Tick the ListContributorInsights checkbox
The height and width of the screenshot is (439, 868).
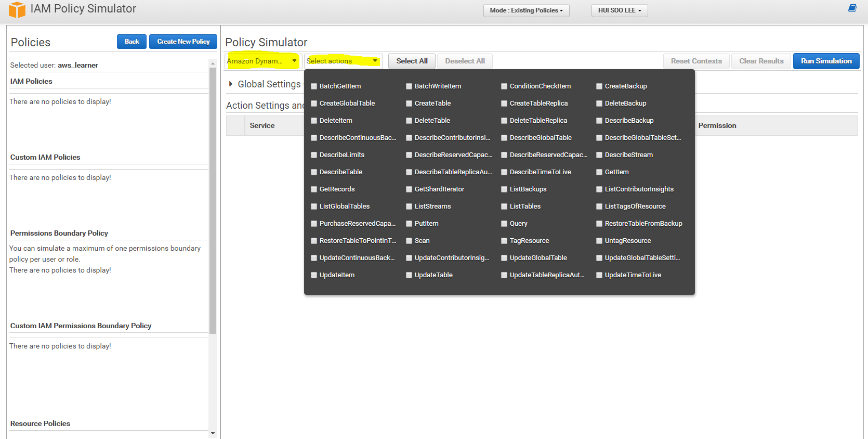(599, 189)
